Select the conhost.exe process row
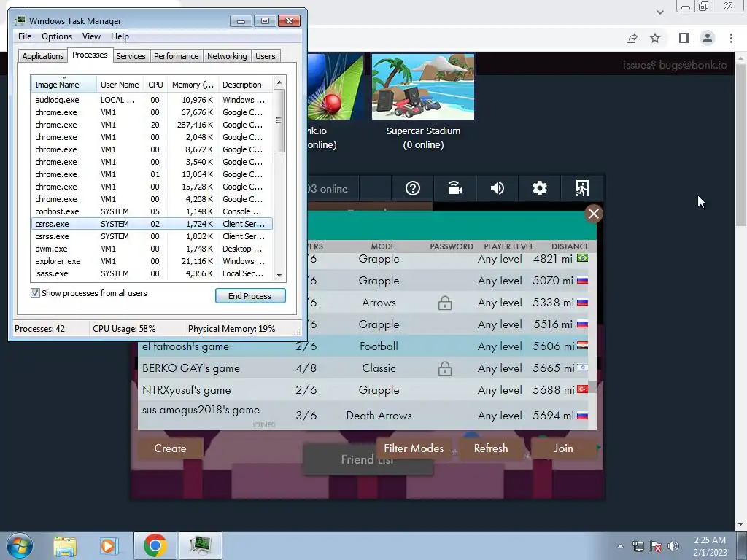 tap(152, 211)
